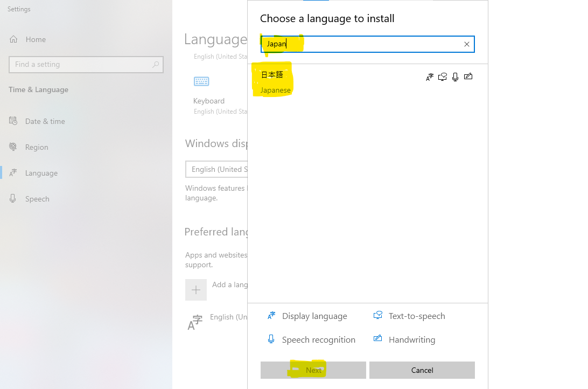588x389 pixels.
Task: Click the Home icon in Settings sidebar
Action: (13, 39)
